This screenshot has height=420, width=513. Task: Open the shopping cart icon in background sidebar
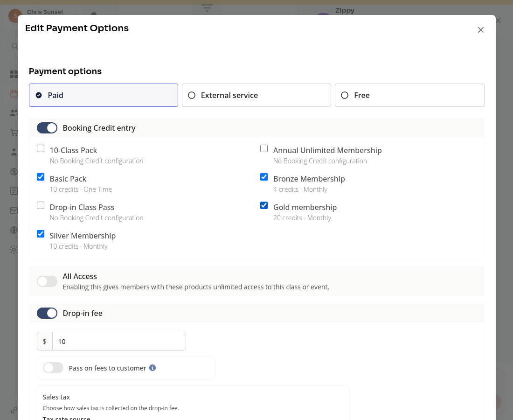click(14, 133)
